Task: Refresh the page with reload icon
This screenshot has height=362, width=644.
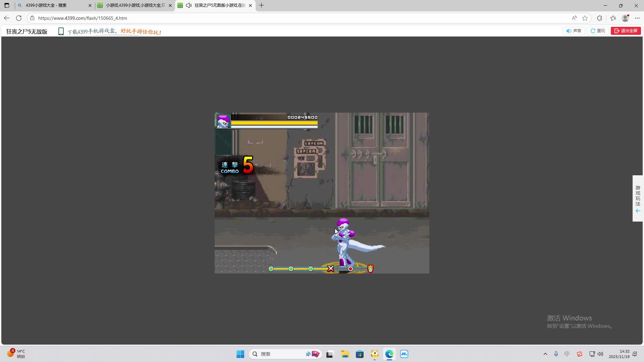Action: [x=19, y=18]
